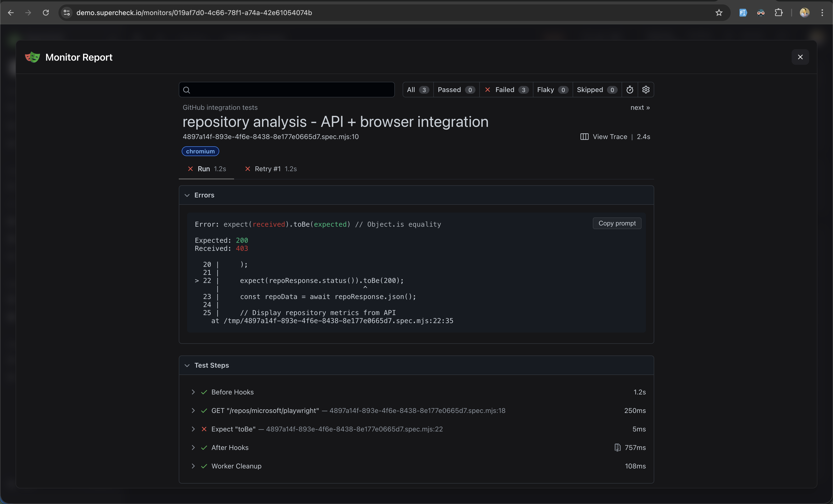Screen dimensions: 833x504
Task: Expand the Worker Cleanup step
Action: point(194,466)
